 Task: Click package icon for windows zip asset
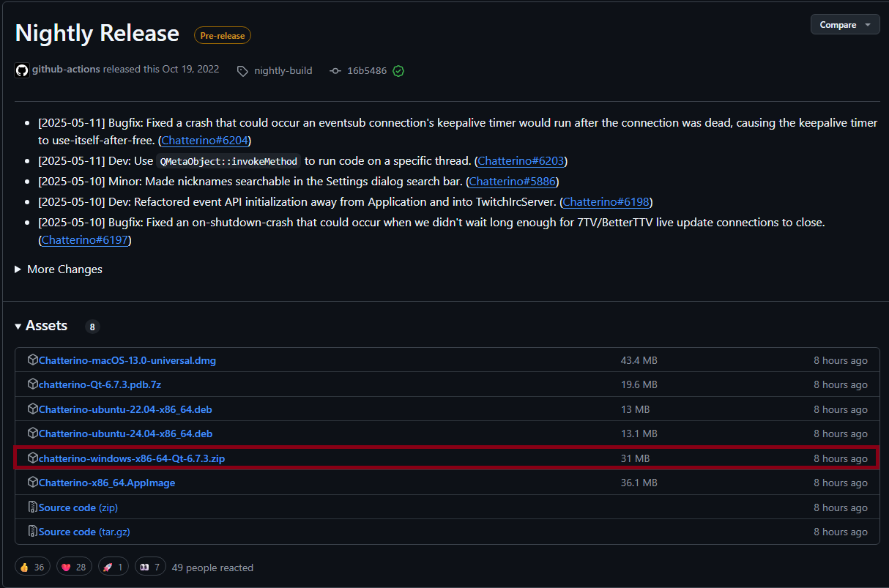pyautogui.click(x=32, y=458)
